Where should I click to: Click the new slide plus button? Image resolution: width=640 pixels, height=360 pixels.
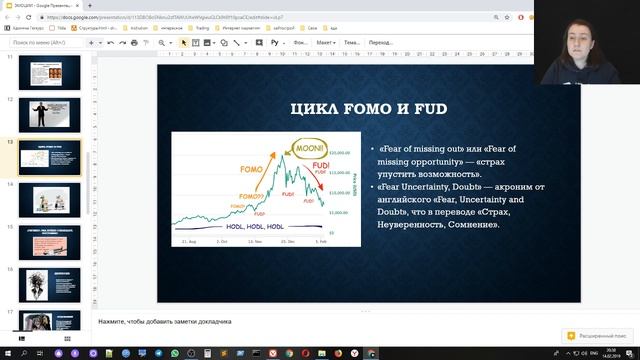click(x=91, y=43)
